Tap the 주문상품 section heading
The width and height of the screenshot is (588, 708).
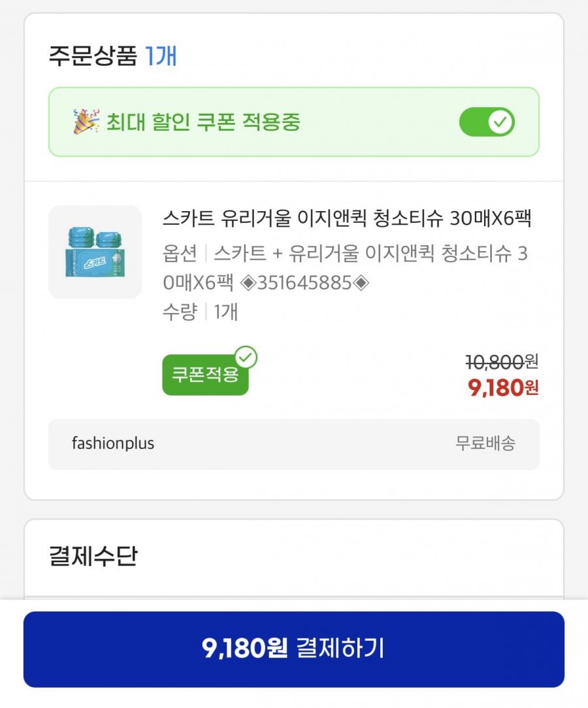(92, 56)
